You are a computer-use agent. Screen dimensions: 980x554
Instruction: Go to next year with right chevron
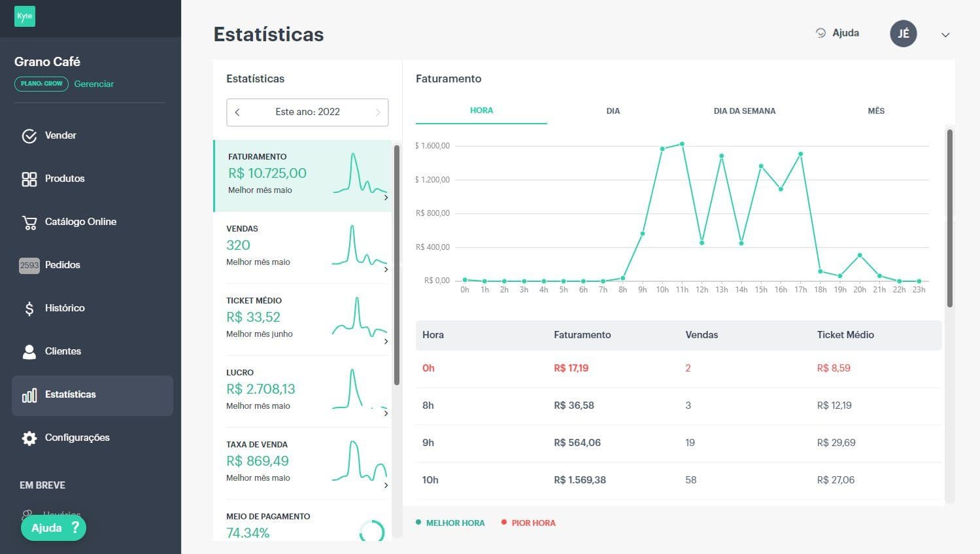tap(378, 113)
